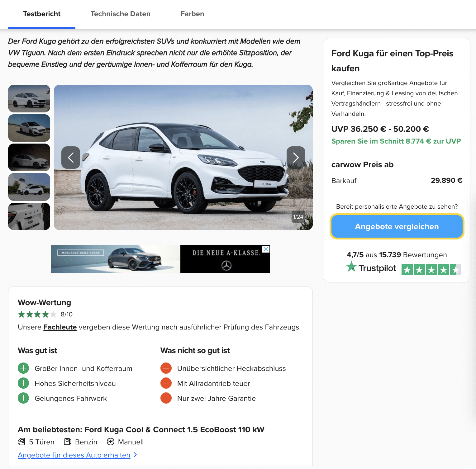
Task: Click Am beliebtesten Ford Kuga Cool & Connect heading
Action: click(141, 429)
